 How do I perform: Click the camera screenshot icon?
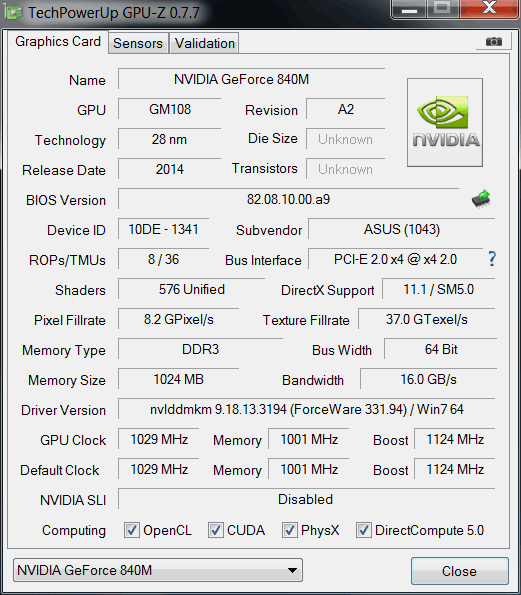[494, 41]
